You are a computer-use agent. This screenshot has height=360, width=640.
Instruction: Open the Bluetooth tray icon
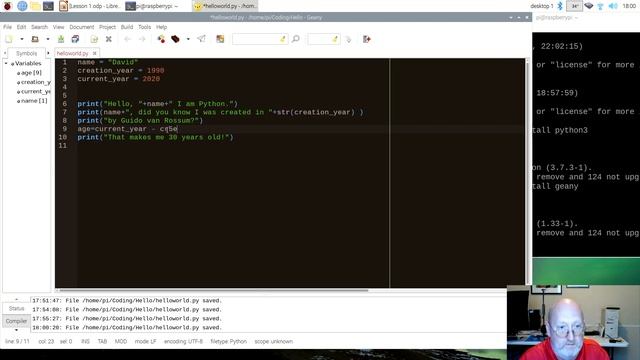click(560, 6)
